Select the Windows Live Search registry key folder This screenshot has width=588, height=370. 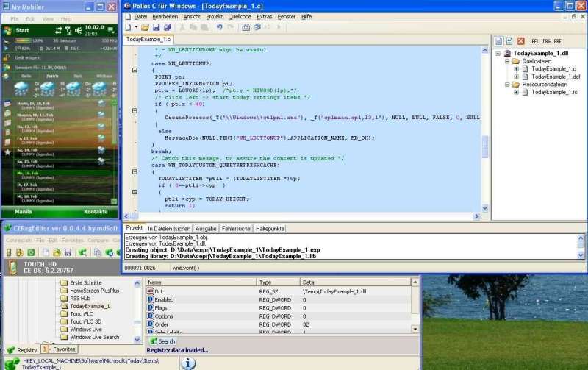coord(95,338)
